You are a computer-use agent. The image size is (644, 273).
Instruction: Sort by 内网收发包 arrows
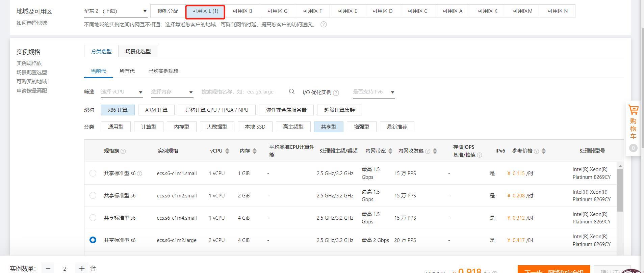[x=435, y=151]
